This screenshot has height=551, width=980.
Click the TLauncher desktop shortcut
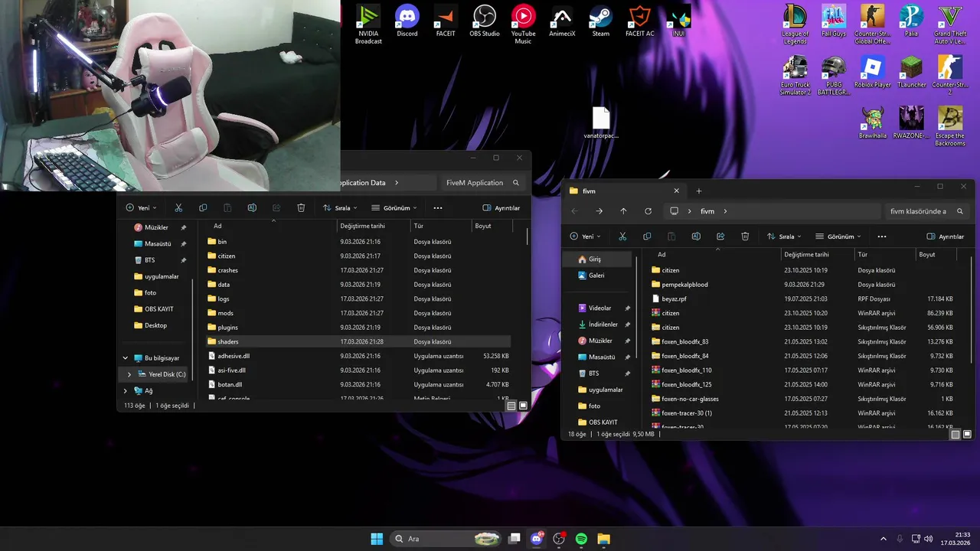coord(911,73)
